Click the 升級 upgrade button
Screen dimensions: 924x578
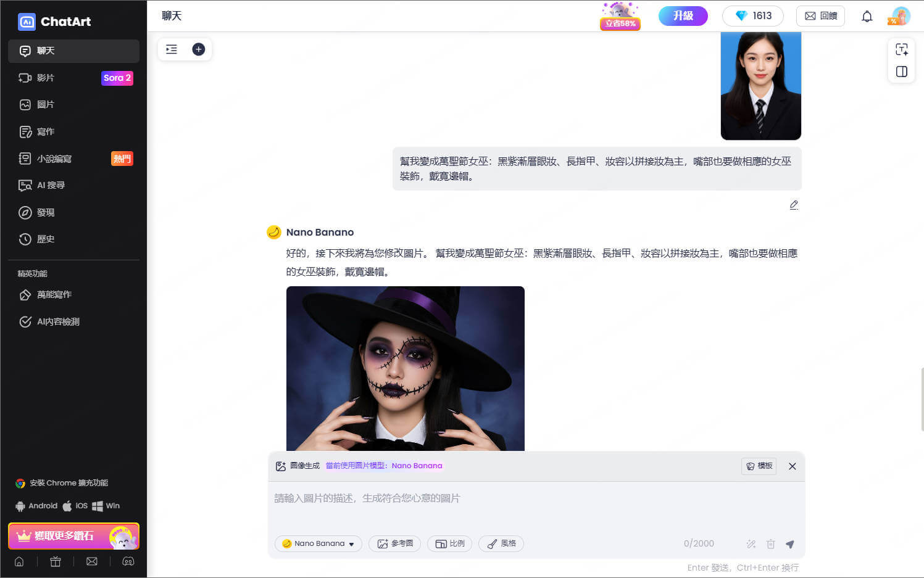click(x=683, y=16)
